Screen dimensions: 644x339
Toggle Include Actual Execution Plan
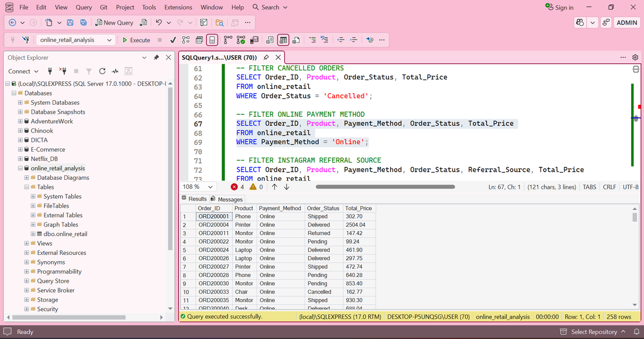click(x=228, y=40)
